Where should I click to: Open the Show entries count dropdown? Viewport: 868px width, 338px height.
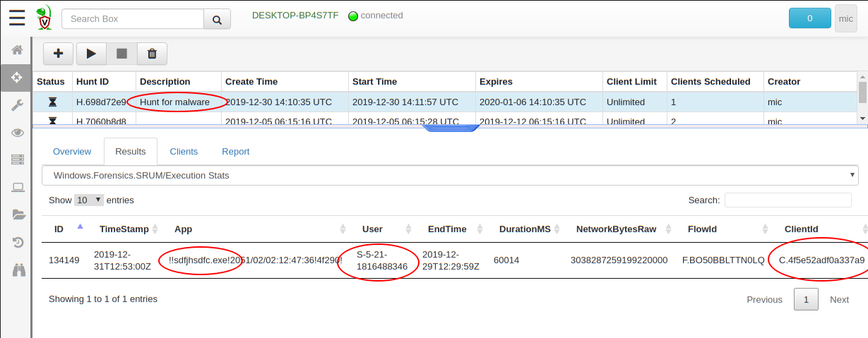[x=90, y=200]
